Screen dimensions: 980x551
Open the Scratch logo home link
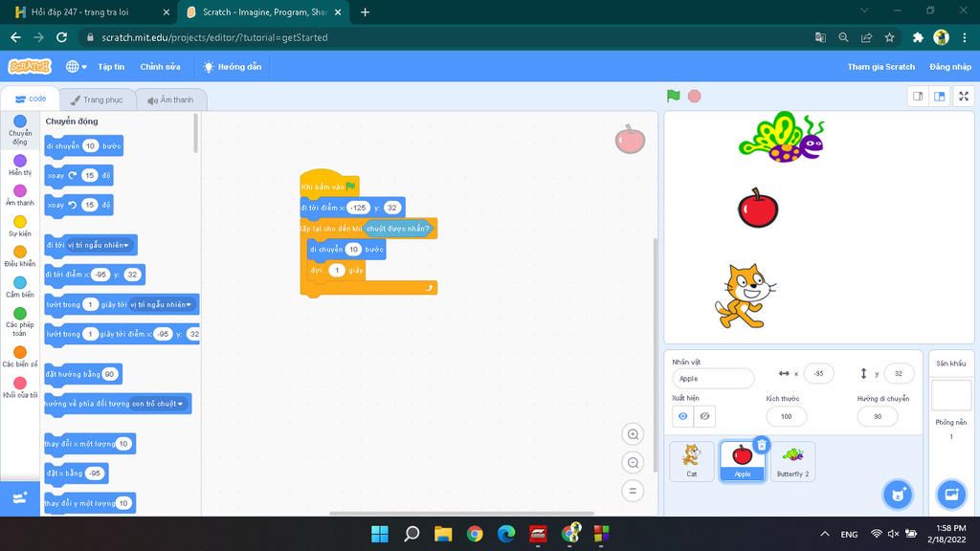[30, 66]
